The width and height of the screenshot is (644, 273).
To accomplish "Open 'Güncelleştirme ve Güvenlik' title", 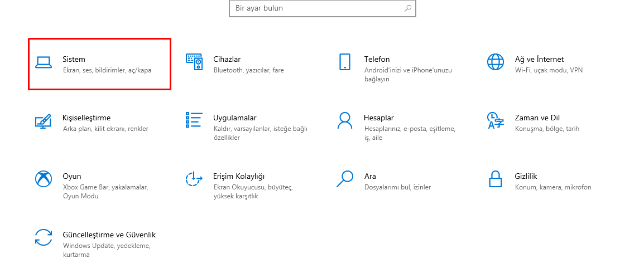I will (109, 235).
